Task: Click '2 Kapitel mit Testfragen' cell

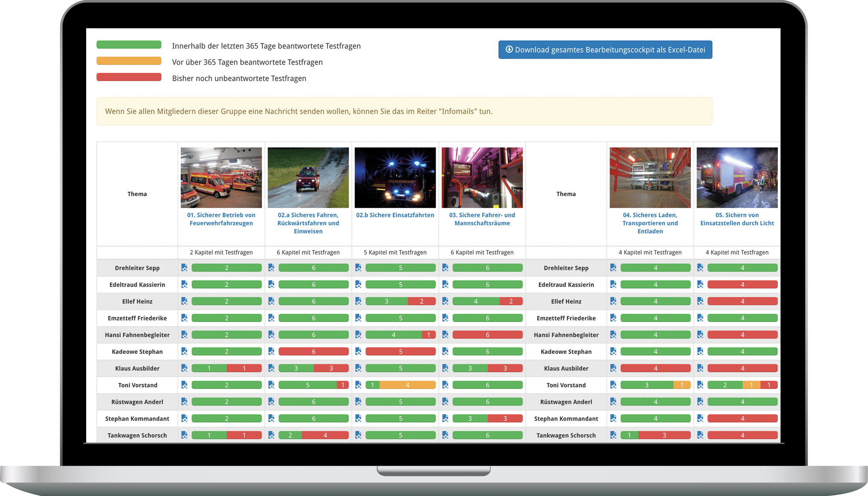Action: 221,252
